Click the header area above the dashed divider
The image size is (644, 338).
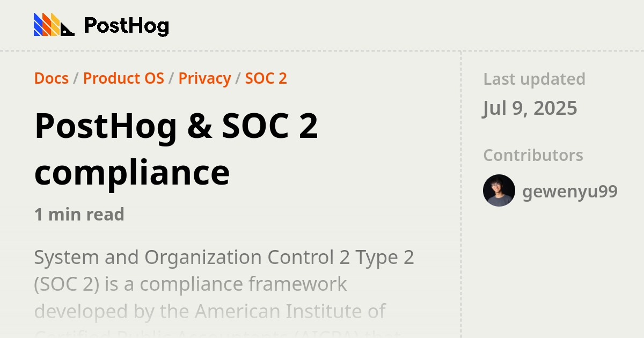322,24
